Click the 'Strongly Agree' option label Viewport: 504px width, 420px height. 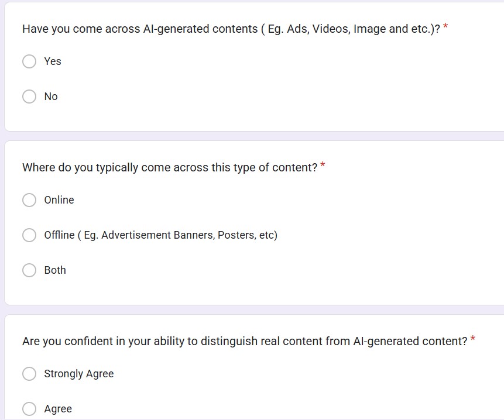79,374
